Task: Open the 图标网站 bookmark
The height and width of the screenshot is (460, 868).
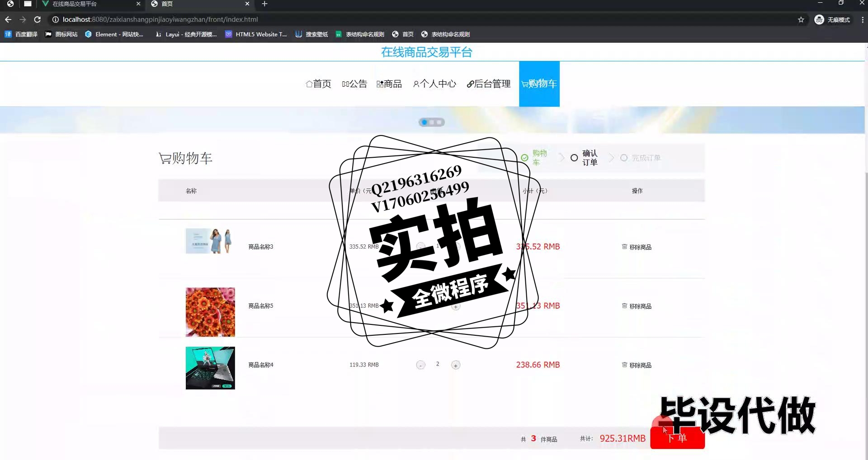Action: coord(61,34)
